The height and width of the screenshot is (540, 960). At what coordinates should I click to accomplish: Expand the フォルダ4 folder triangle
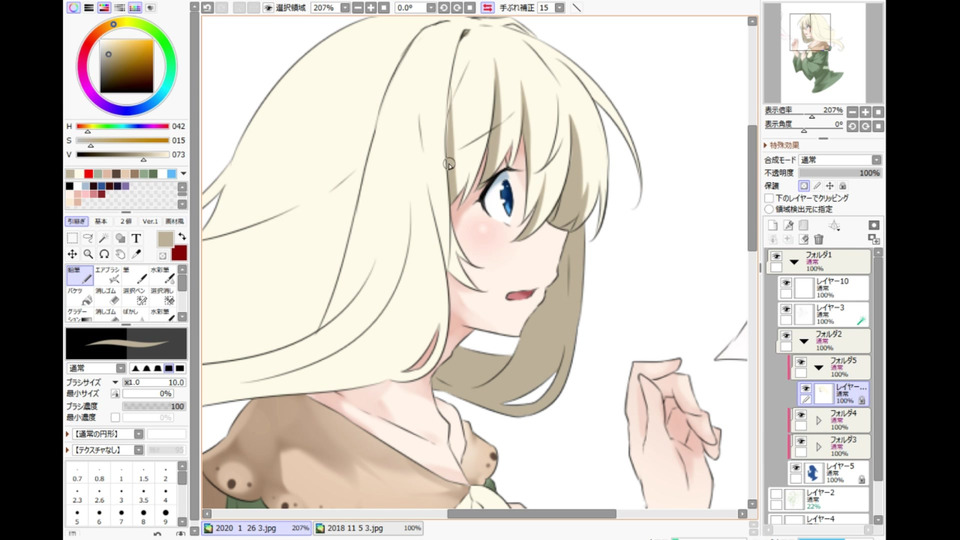[x=819, y=421]
